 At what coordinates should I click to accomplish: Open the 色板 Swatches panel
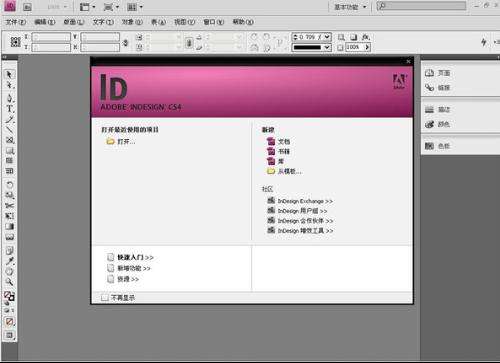coord(438,146)
